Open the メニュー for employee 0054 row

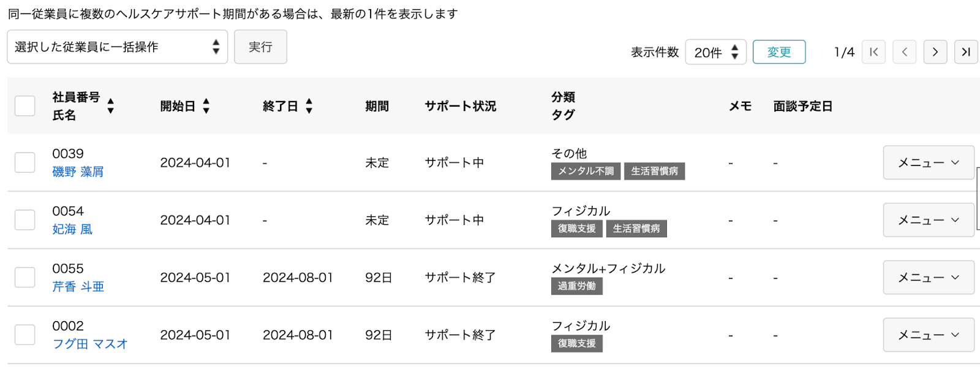pyautogui.click(x=929, y=220)
